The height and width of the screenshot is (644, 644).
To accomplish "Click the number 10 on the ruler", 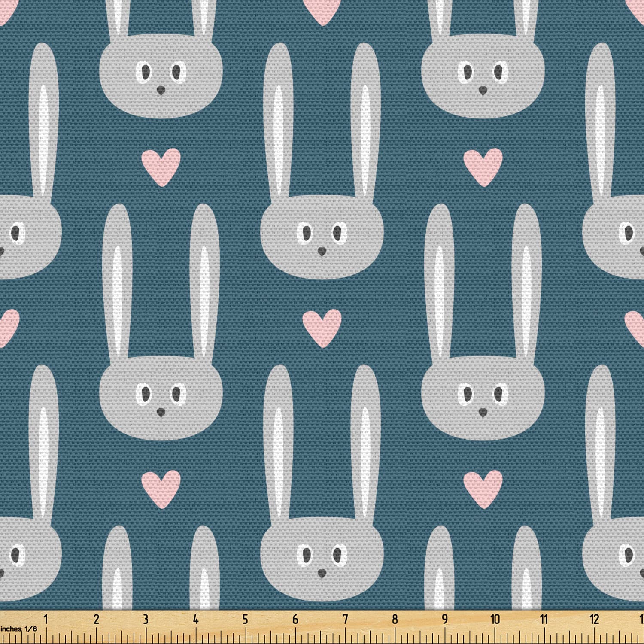I will click(495, 619).
